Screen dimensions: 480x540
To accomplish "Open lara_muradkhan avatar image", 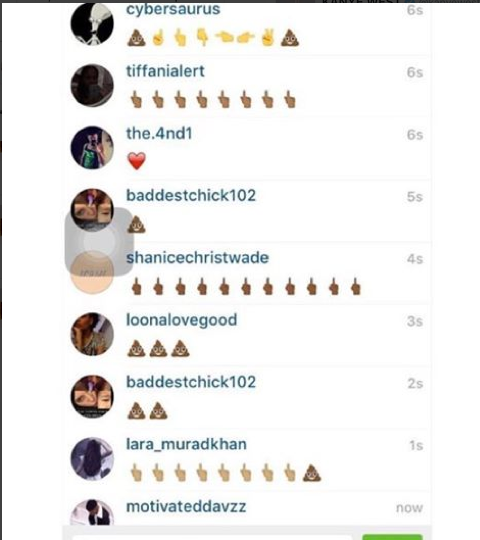I will pyautogui.click(x=92, y=459).
